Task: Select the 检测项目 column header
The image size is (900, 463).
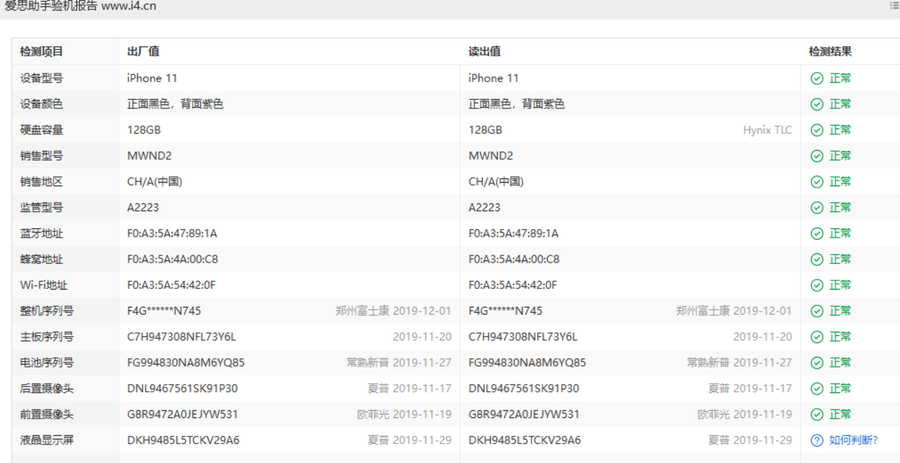Action: [42, 52]
